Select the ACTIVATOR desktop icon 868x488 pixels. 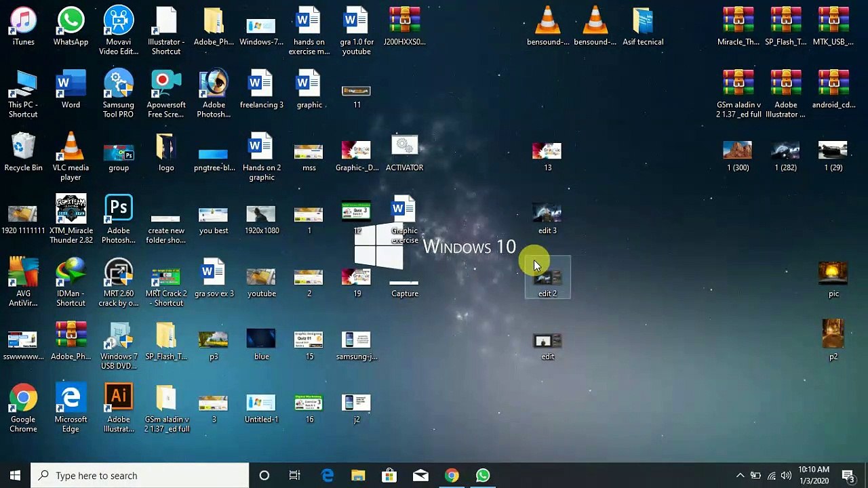pyautogui.click(x=405, y=152)
